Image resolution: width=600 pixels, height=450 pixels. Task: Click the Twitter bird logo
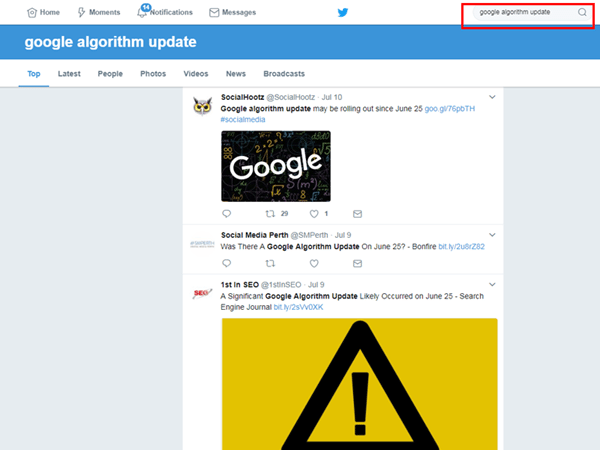pyautogui.click(x=342, y=13)
